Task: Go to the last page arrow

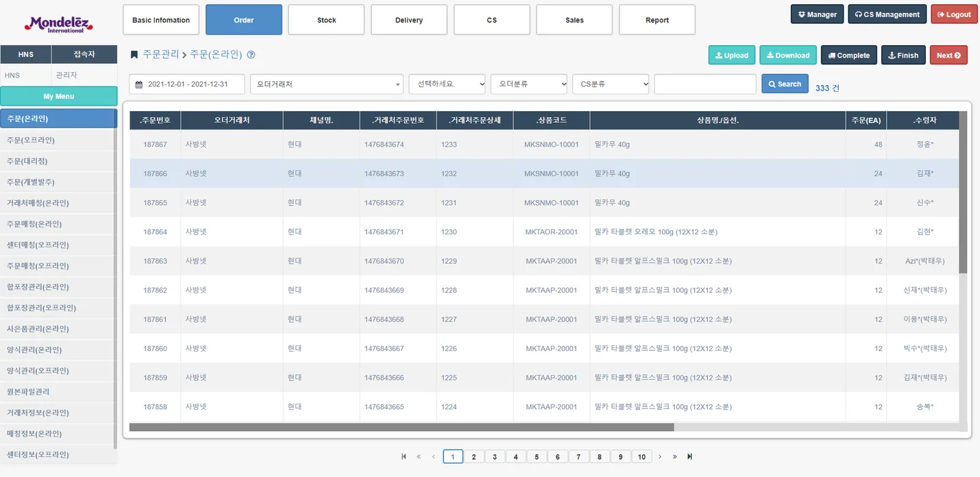Action: click(689, 456)
